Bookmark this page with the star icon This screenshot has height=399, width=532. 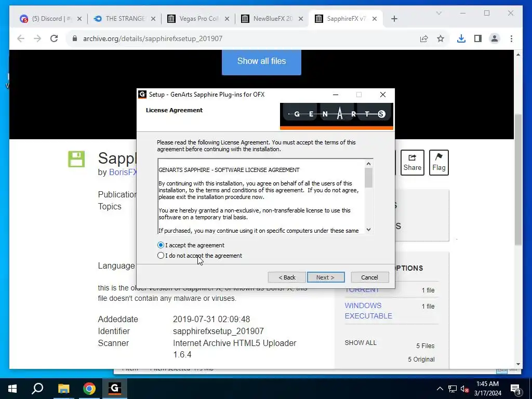(x=441, y=38)
